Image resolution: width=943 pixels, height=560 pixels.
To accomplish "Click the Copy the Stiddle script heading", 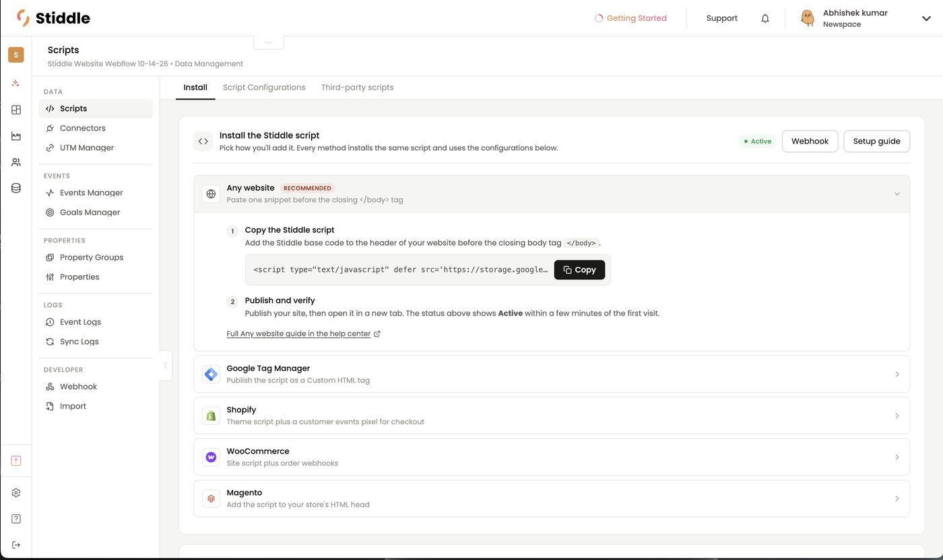I will click(x=290, y=230).
